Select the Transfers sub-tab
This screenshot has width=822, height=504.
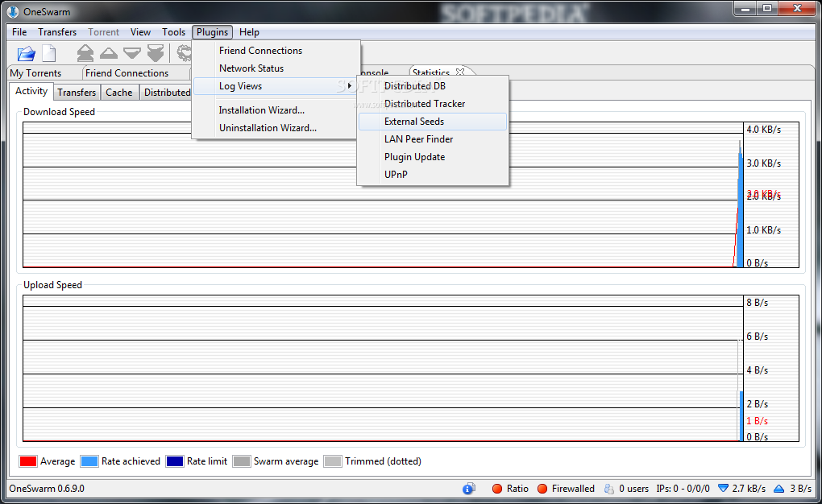point(77,93)
